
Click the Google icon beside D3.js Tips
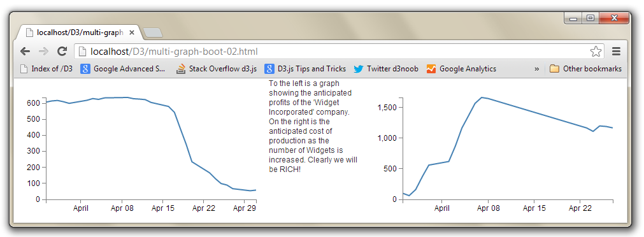[269, 69]
